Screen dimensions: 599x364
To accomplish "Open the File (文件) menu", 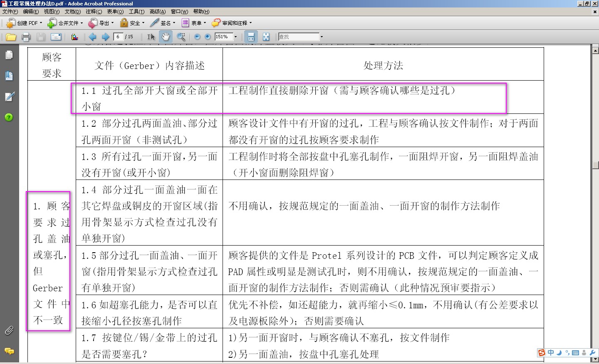I will (10, 12).
